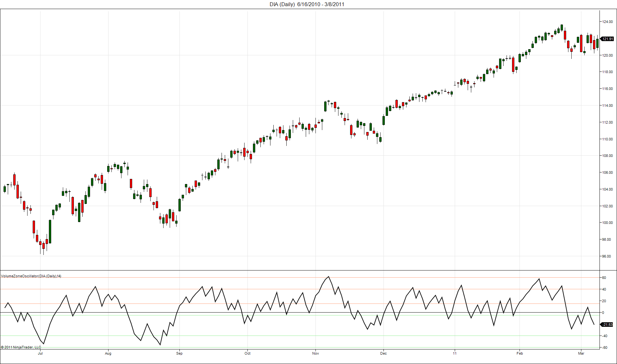Screen dimensions: 617x364
Task: Click the 112.00 price axis label
Action: (607, 122)
